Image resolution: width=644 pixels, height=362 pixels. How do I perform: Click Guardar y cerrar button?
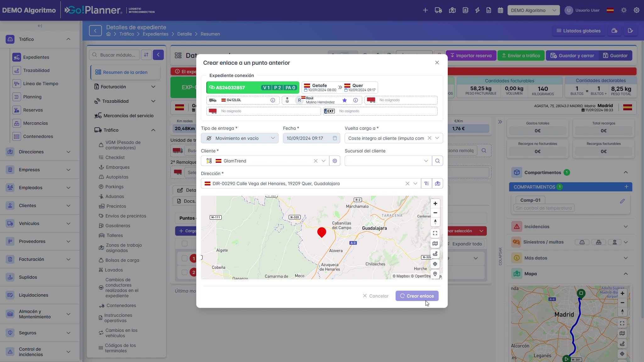[x=572, y=56]
